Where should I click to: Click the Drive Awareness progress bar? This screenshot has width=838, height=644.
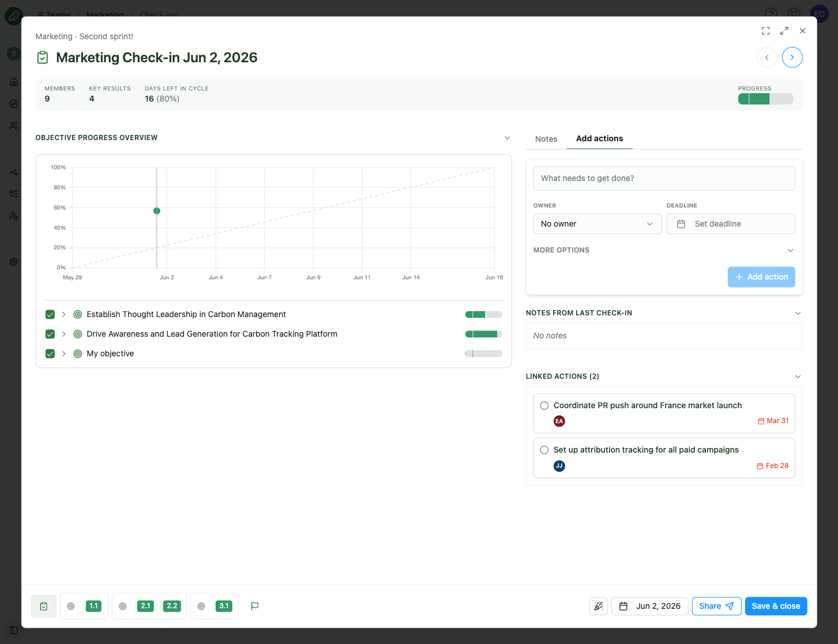click(483, 334)
